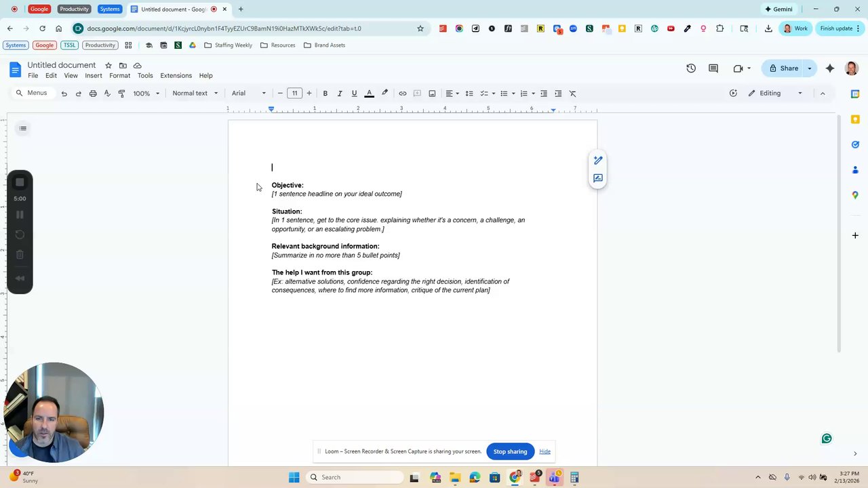Click the font size field

(294, 94)
